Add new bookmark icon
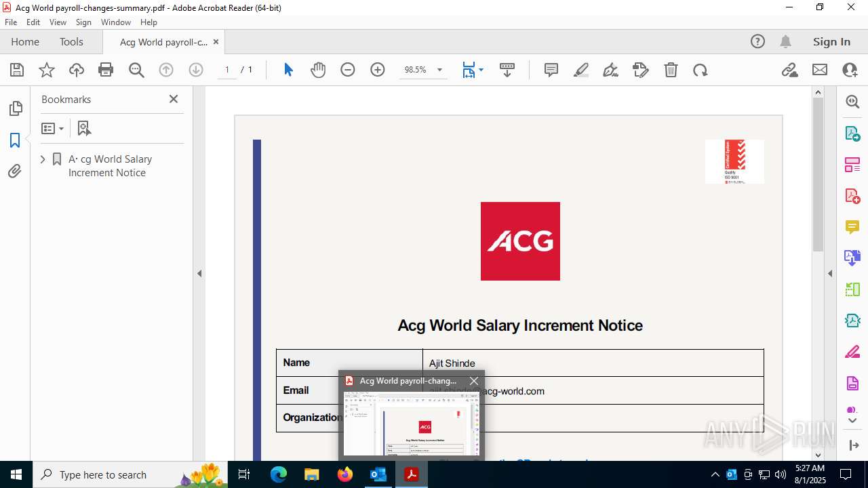This screenshot has height=488, width=868. (84, 128)
